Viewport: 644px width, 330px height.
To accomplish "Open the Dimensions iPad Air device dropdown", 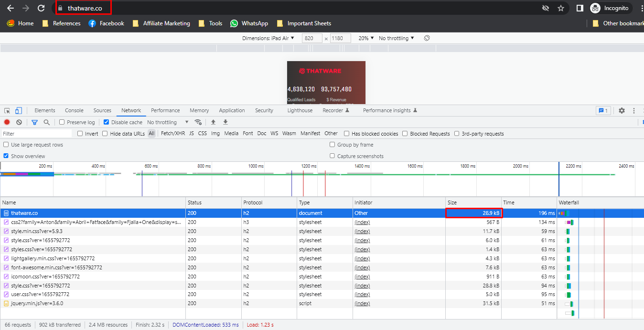I will pyautogui.click(x=268, y=38).
